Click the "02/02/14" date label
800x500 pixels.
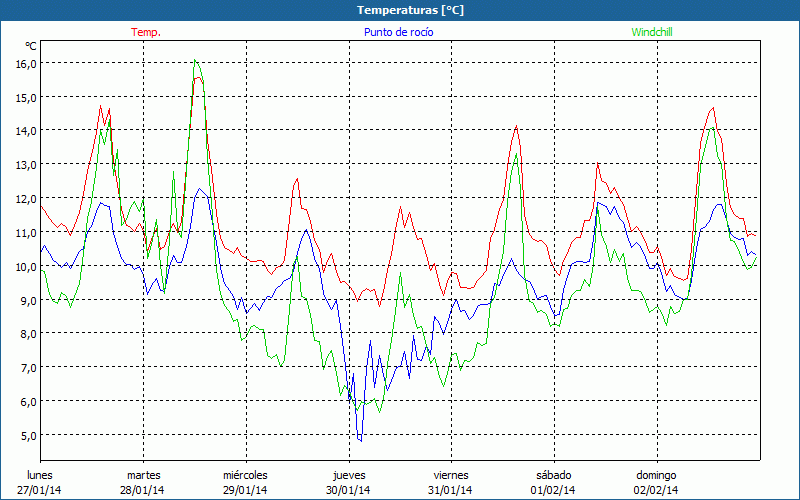pyautogui.click(x=656, y=490)
